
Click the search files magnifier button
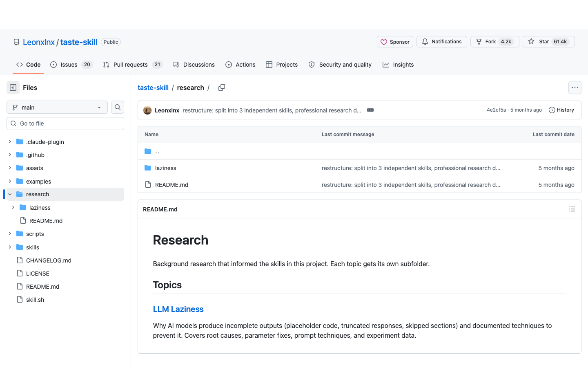(118, 107)
